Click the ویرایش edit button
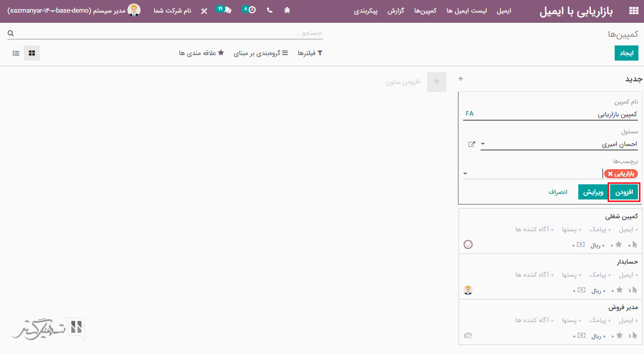The height and width of the screenshot is (353, 644). click(593, 192)
